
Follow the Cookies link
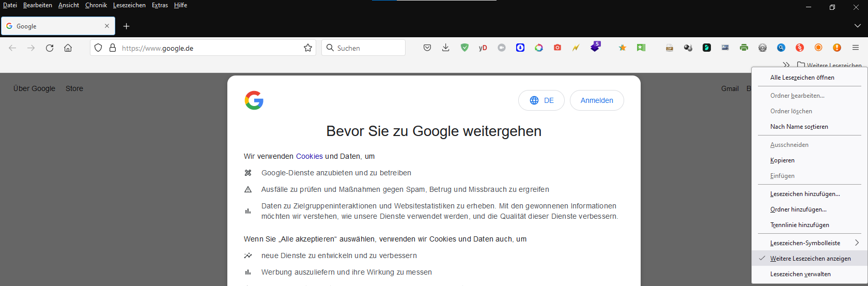309,156
